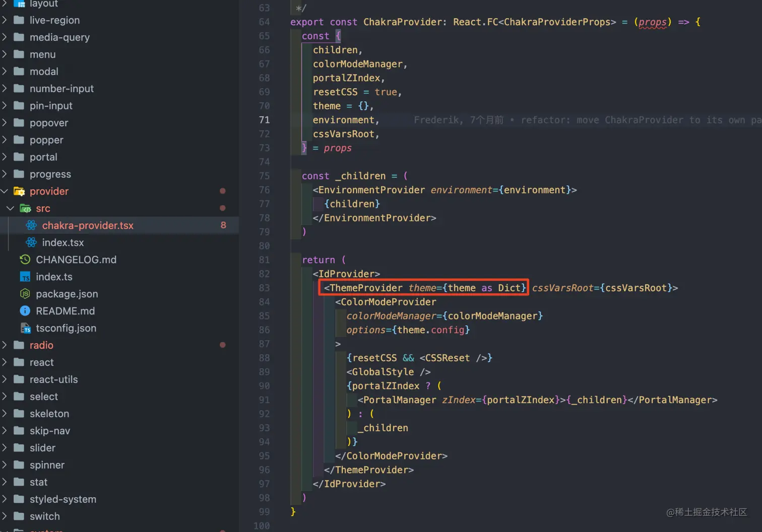This screenshot has height=532, width=762.
Task: Click the src source-folder icon
Action: (x=25, y=209)
